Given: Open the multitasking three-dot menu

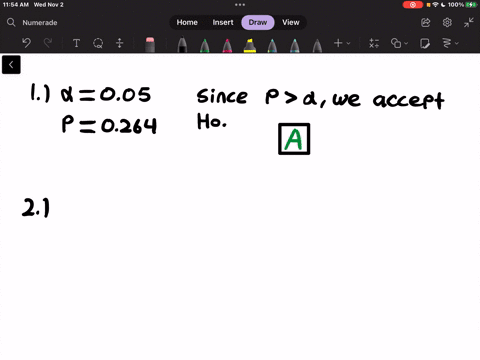Looking at the screenshot, I should [240, 5].
